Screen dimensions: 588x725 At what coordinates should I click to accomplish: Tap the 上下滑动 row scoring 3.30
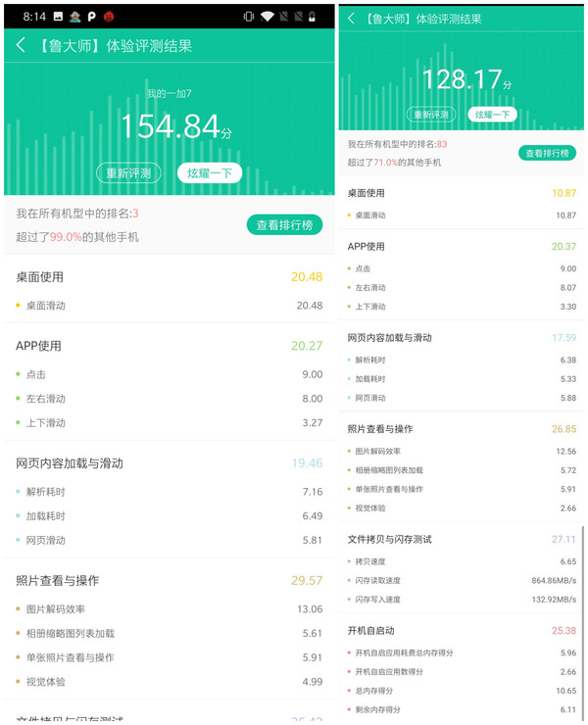click(462, 307)
